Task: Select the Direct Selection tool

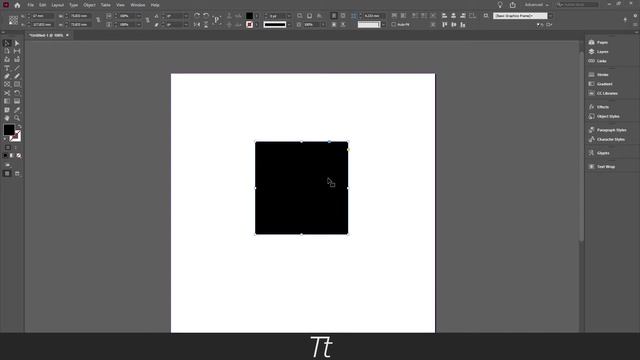Action: tap(17, 43)
